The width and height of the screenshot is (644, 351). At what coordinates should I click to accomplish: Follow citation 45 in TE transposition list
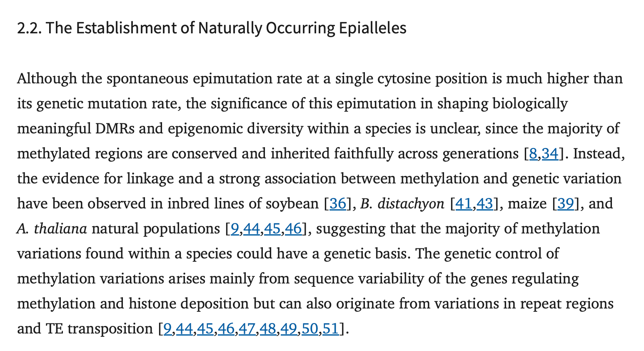[205, 329]
